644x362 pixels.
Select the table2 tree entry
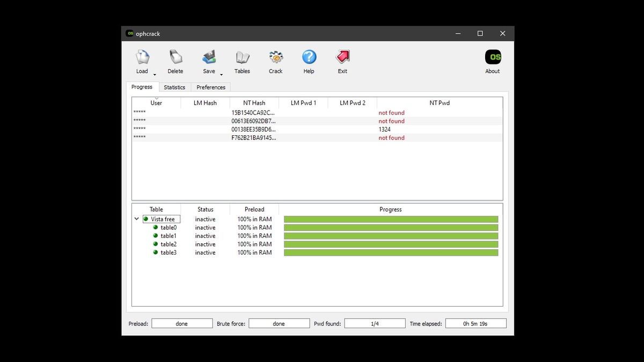169,244
